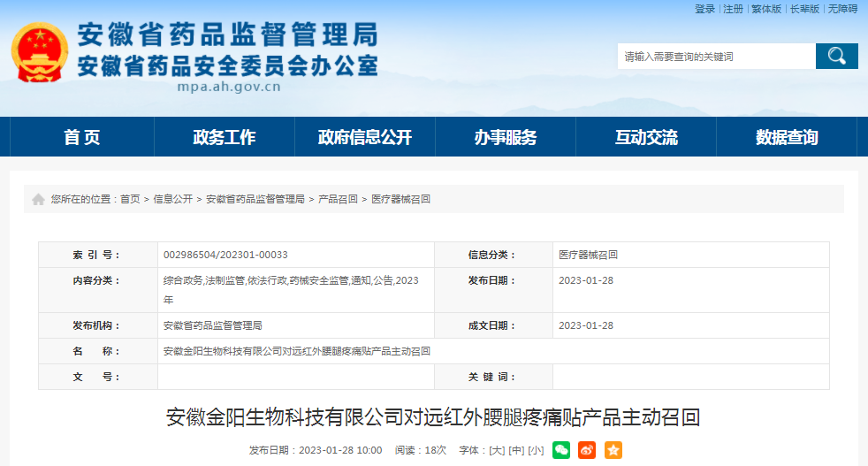The height and width of the screenshot is (466, 868).
Task: Click the 文号 label cell
Action: pyautogui.click(x=98, y=377)
